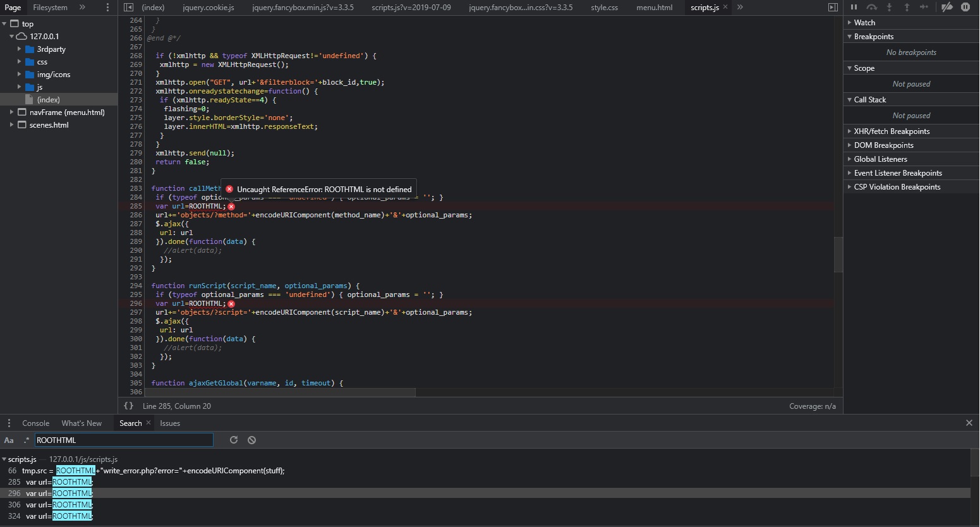Screen dimensions: 980x527
Task: Refresh the search results
Action: [x=234, y=440]
